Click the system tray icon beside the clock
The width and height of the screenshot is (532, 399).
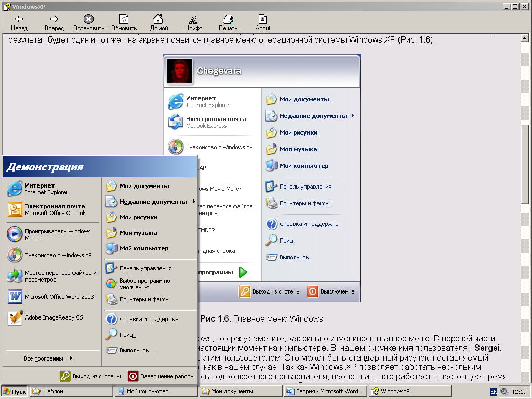click(504, 392)
